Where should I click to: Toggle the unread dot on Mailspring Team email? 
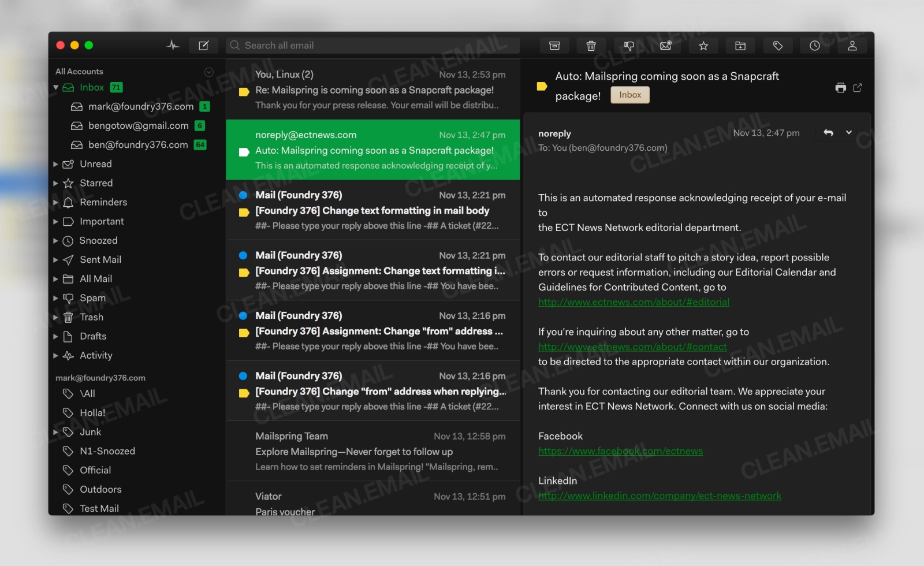[243, 437]
